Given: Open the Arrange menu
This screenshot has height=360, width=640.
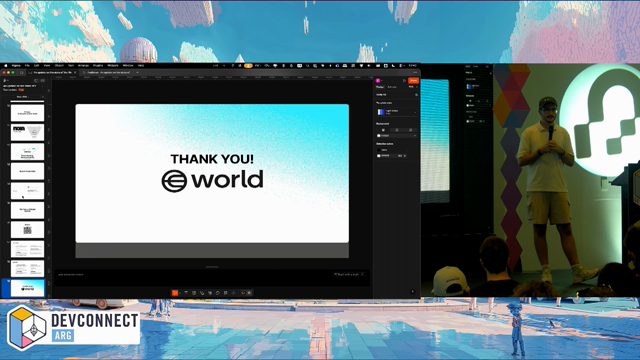Looking at the screenshot, I should tap(83, 65).
